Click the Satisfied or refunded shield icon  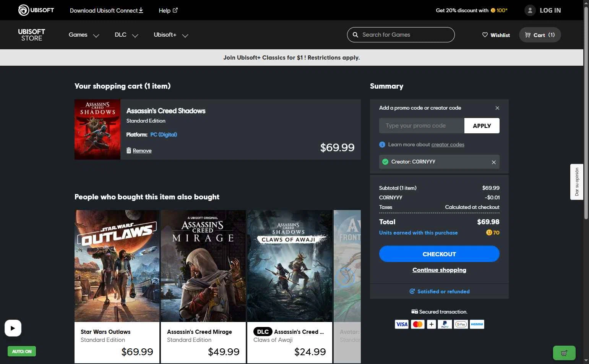coord(412,291)
